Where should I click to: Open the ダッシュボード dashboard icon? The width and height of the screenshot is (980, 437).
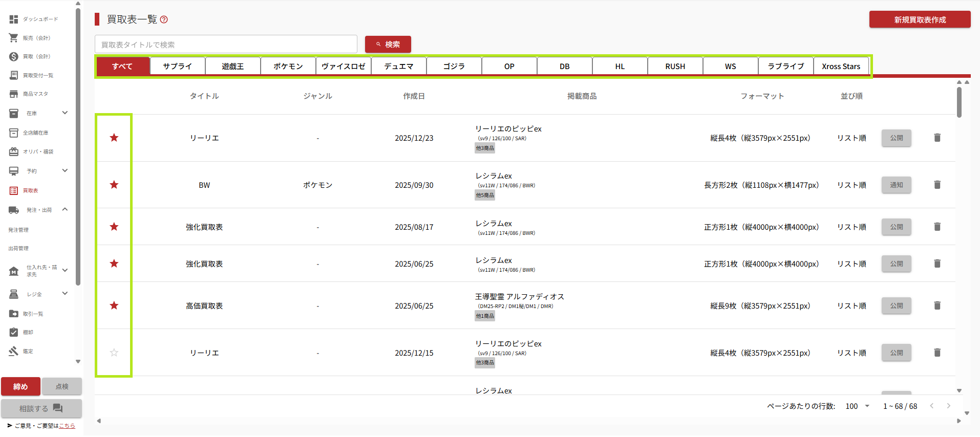14,19
